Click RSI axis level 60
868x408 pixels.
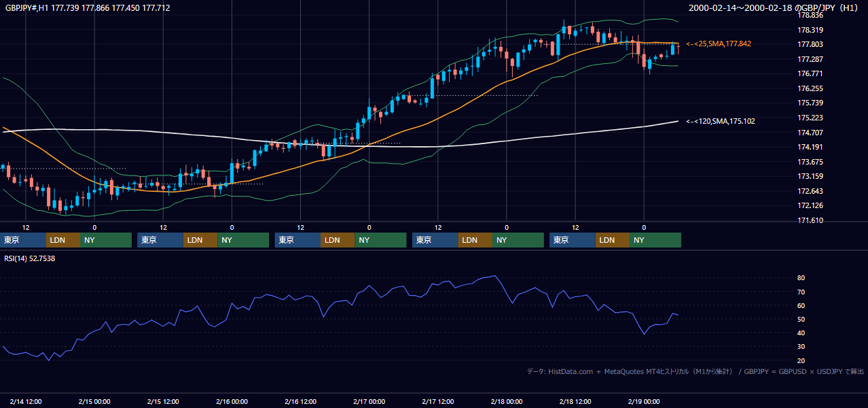(x=801, y=305)
